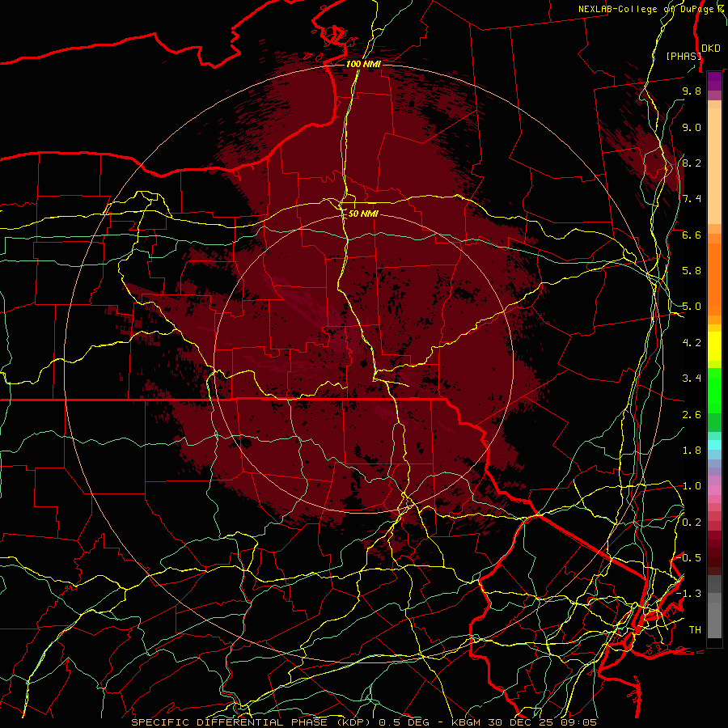728x728 pixels.
Task: Click the [PHAS] label near the color scale
Action: click(x=684, y=56)
